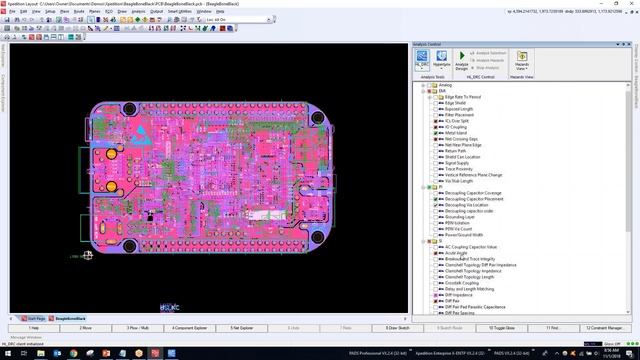The width and height of the screenshot is (640, 360).
Task: Expand the Analog folder node
Action: click(423, 85)
